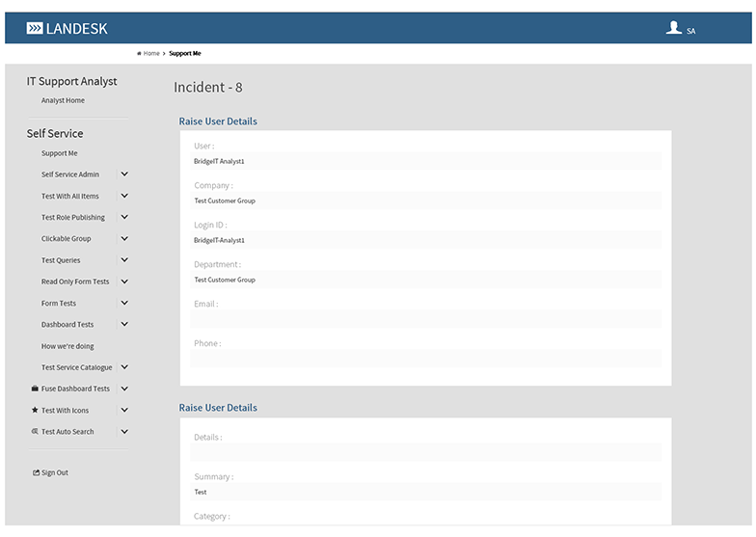The image size is (756, 537).
Task: Click the Phone input field
Action: [x=425, y=359]
